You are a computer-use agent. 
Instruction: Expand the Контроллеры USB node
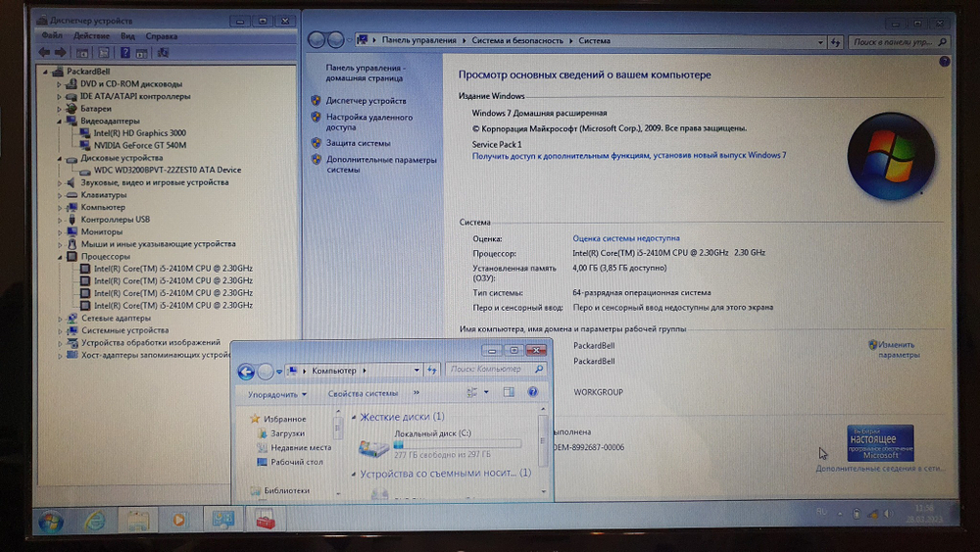pyautogui.click(x=60, y=220)
